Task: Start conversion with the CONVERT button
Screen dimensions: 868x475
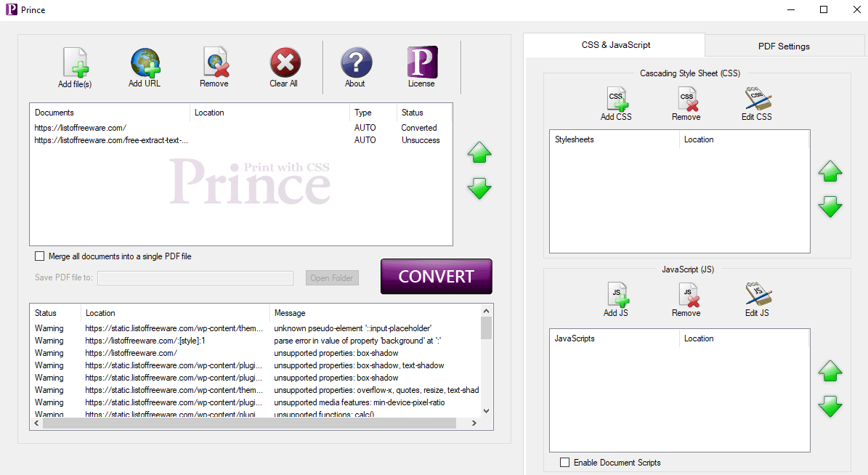Action: (x=437, y=276)
